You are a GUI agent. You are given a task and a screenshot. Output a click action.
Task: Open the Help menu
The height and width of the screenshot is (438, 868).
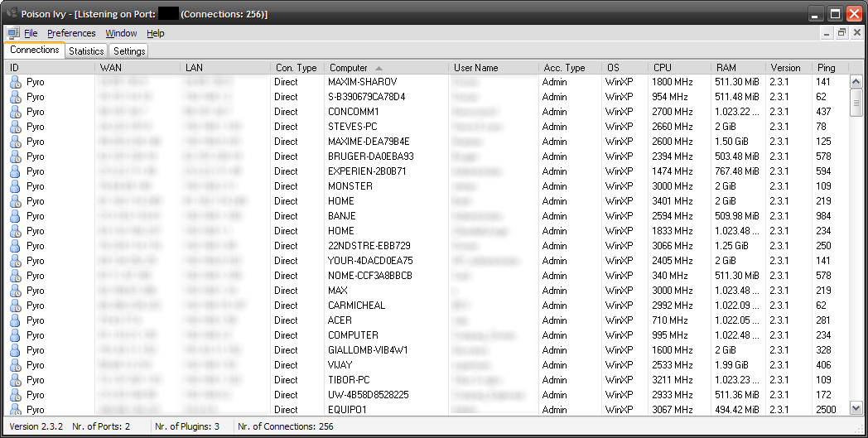click(156, 33)
